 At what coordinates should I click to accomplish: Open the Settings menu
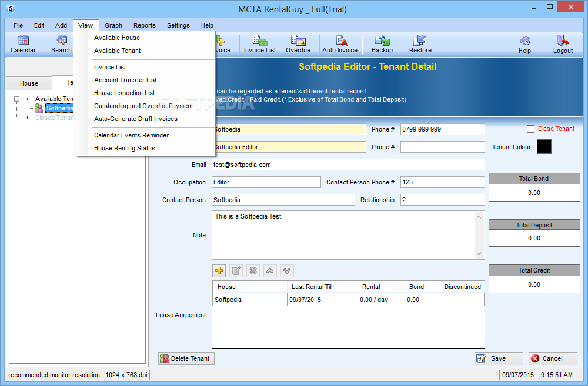178,25
